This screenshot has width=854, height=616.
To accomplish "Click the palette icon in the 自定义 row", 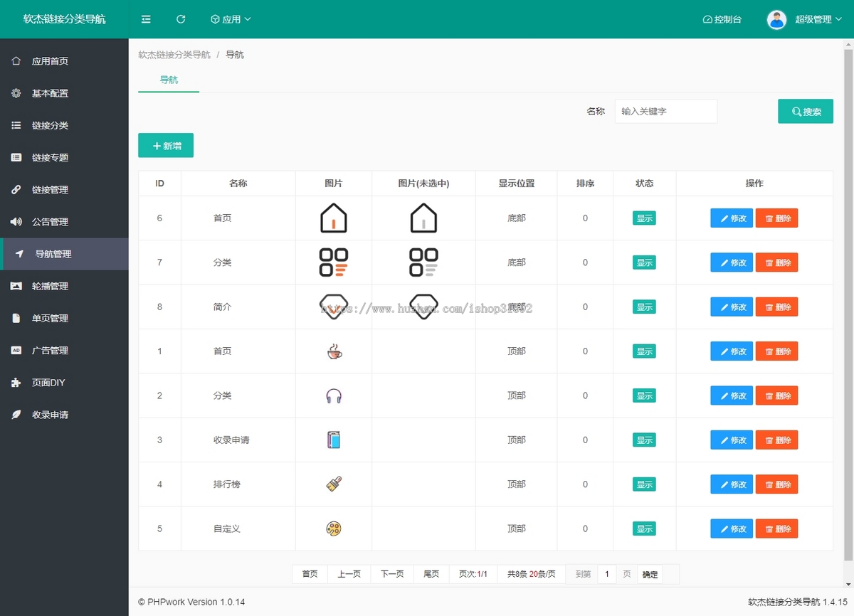I will point(334,529).
